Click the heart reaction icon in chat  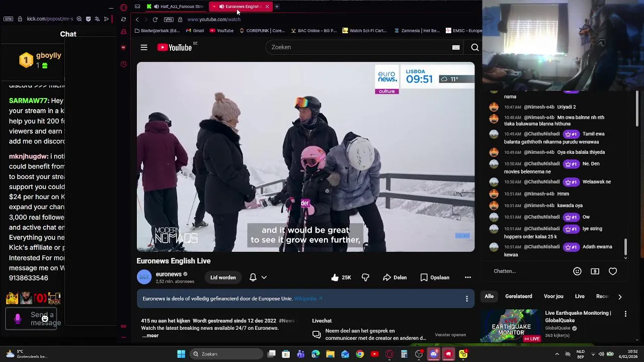point(613,271)
